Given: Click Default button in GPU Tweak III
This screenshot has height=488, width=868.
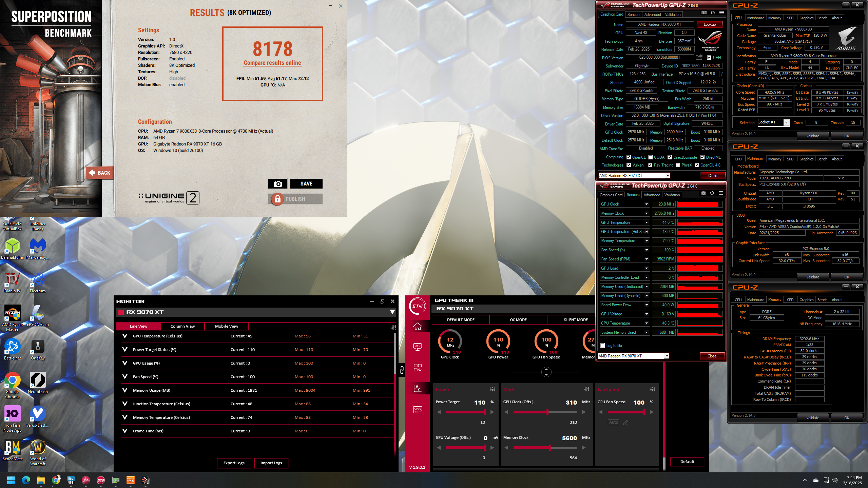Looking at the screenshot, I should tap(687, 462).
